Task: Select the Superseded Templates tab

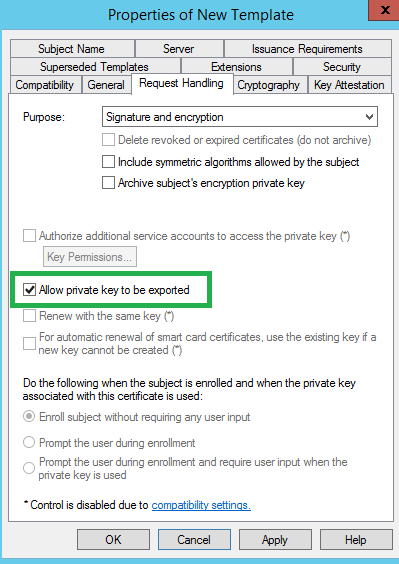Action: pos(95,67)
